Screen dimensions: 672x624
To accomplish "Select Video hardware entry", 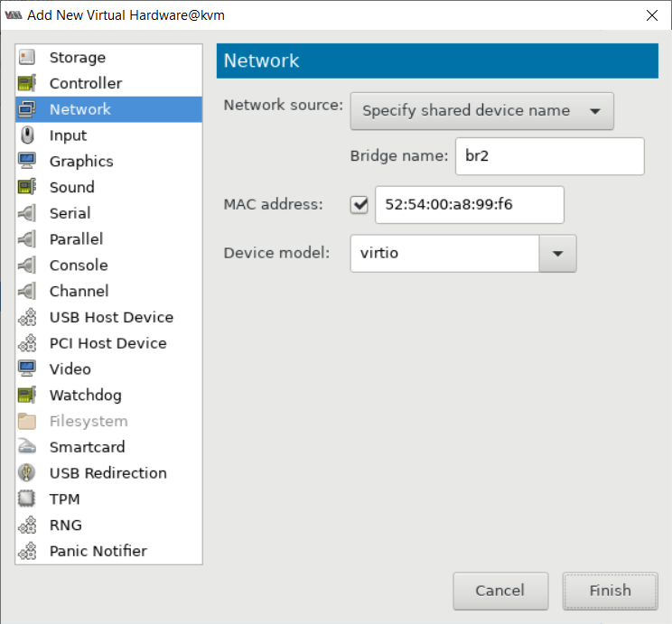I will 109,369.
